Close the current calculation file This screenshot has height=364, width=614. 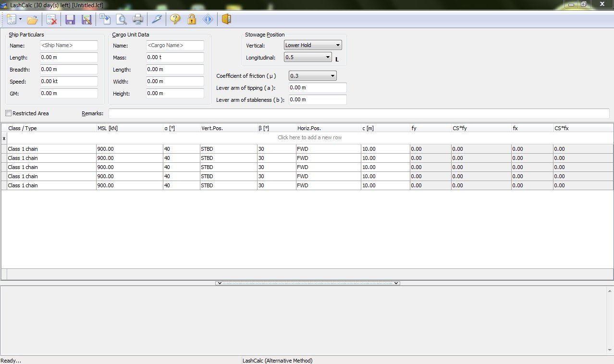tap(51, 19)
